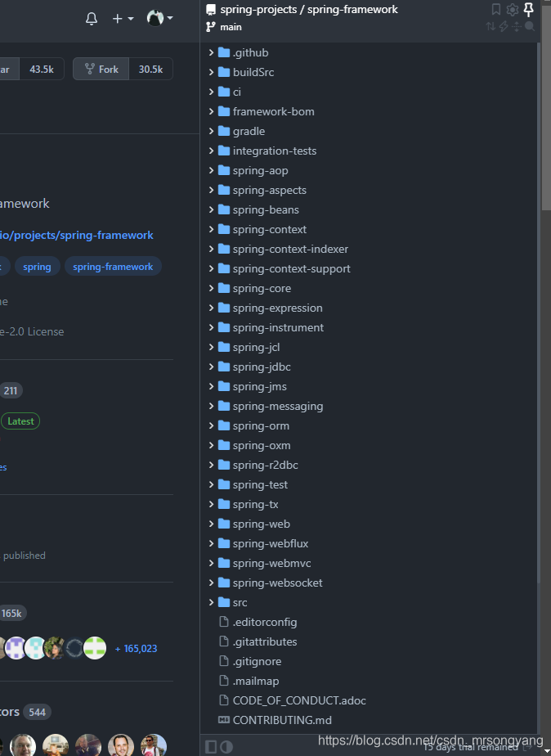Open Octotree settings gear
This screenshot has width=551, height=756.
click(513, 9)
